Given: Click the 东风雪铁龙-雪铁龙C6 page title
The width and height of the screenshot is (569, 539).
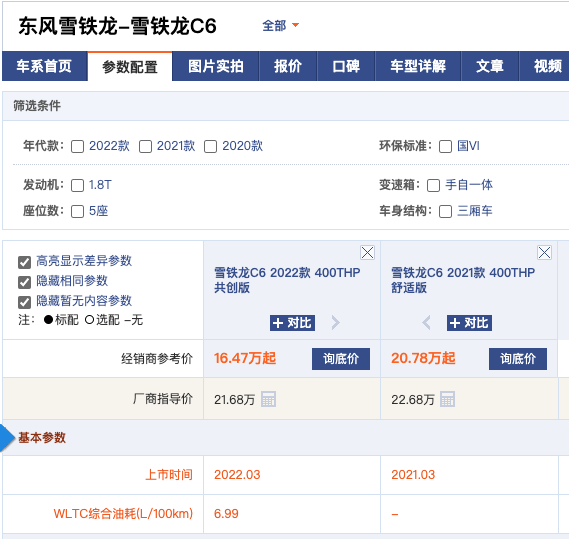Looking at the screenshot, I should tap(117, 26).
